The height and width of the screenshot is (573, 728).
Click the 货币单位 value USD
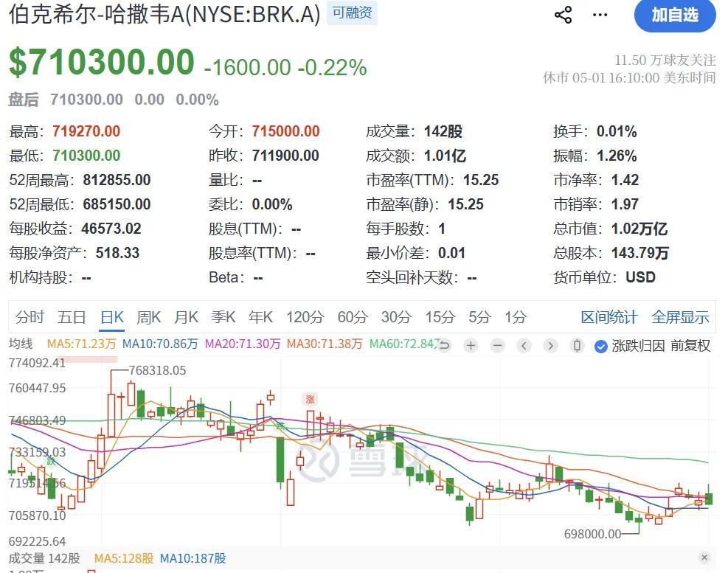pyautogui.click(x=641, y=277)
